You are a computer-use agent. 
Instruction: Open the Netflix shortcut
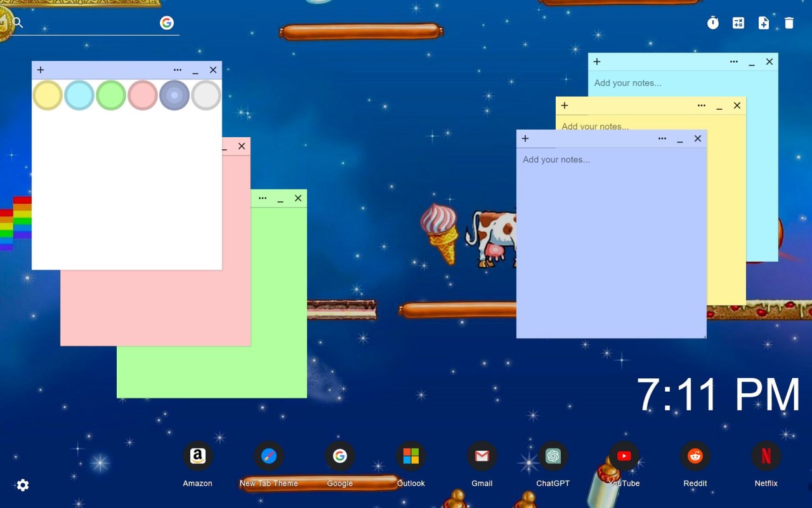pos(766,456)
